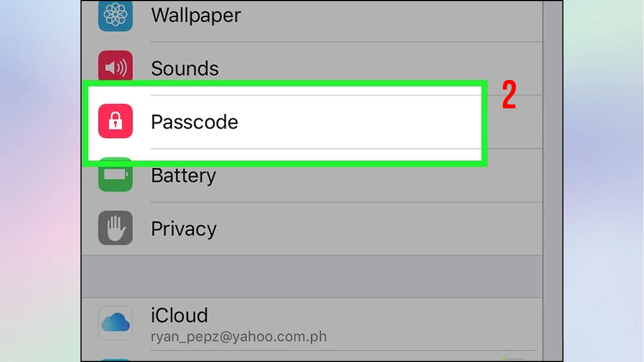The height and width of the screenshot is (362, 644).
Task: Tap the highlighted Passcode label text
Action: tap(195, 122)
